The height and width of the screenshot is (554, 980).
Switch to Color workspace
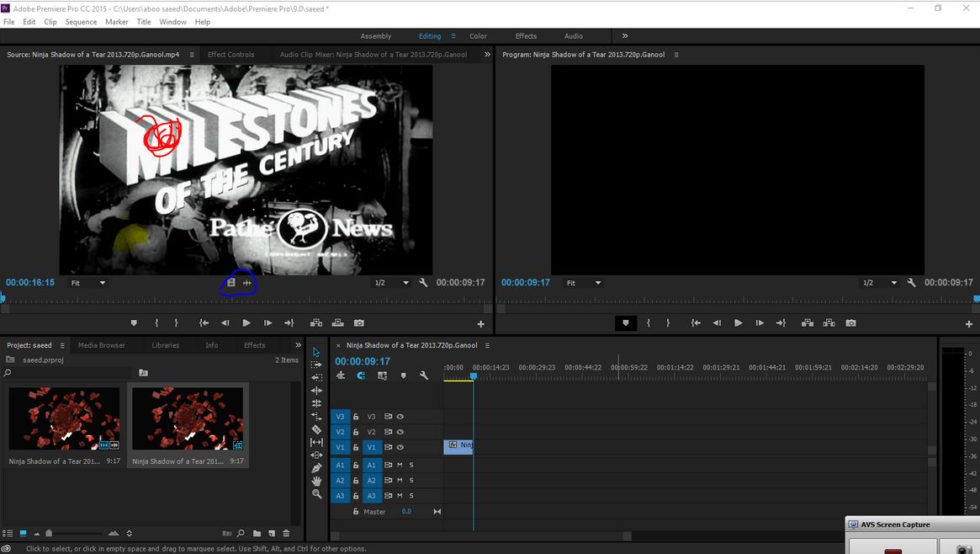click(478, 36)
